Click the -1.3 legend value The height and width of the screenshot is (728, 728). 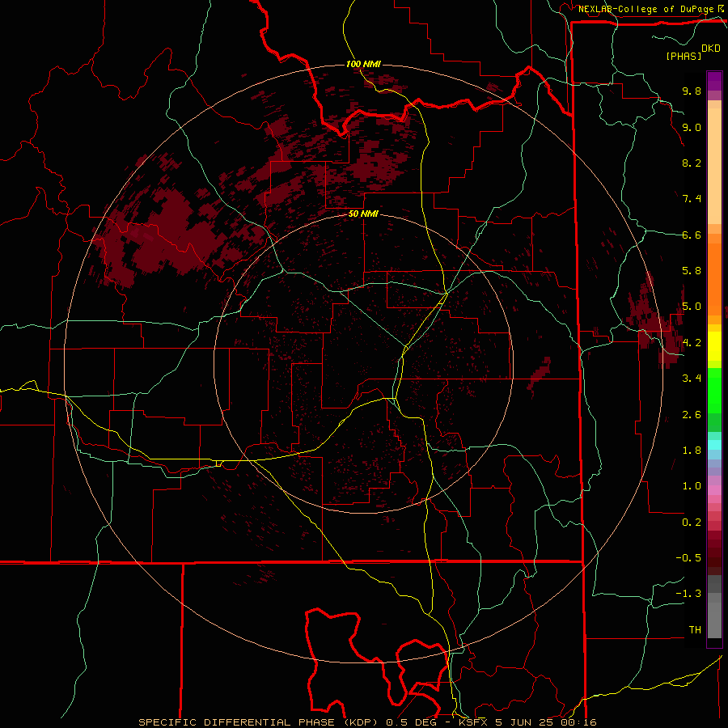(x=688, y=594)
